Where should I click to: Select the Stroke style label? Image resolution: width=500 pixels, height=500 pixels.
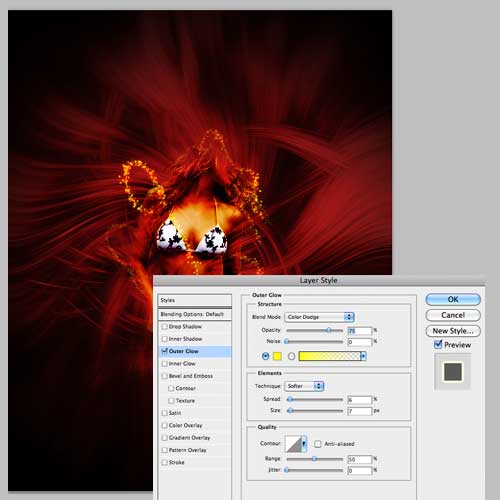(x=176, y=462)
